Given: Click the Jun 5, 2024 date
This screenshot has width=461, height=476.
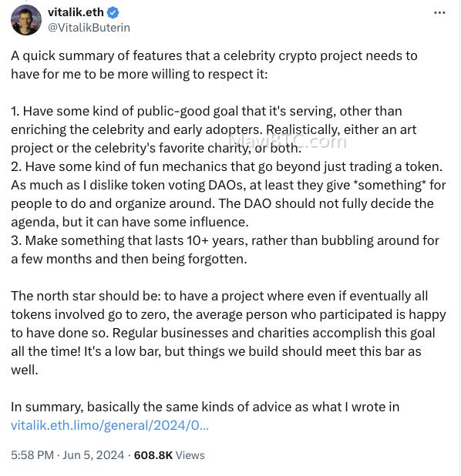Looking at the screenshot, I should [x=93, y=455].
